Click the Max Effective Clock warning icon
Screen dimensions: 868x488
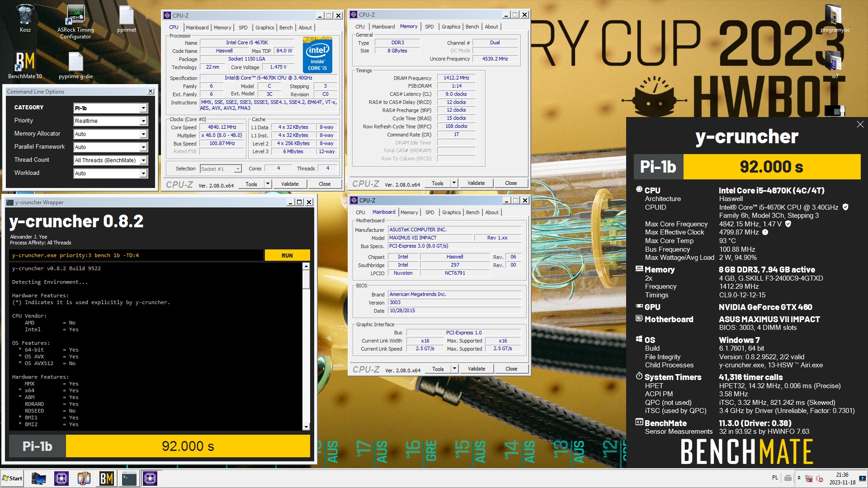[x=765, y=232]
